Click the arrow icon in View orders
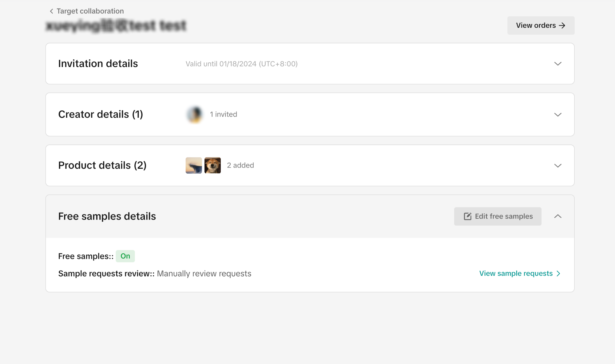Image resolution: width=615 pixels, height=364 pixels. (x=562, y=26)
